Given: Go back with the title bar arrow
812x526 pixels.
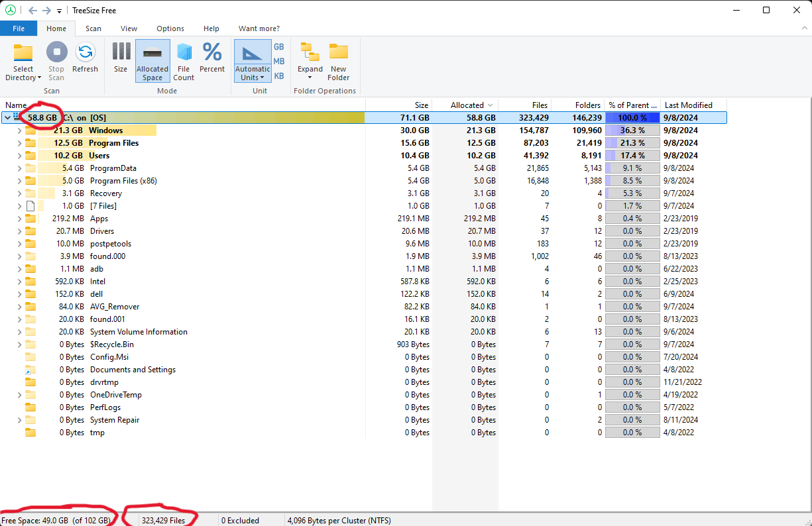Looking at the screenshot, I should click(32, 11).
